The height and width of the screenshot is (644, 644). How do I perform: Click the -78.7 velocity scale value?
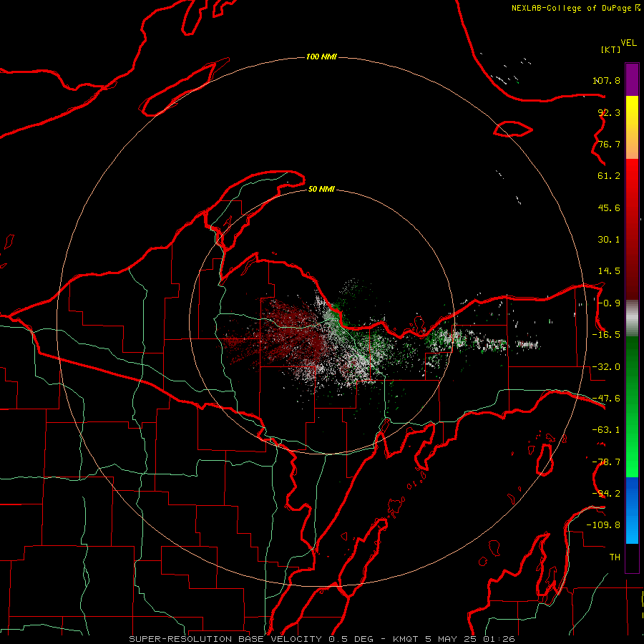click(606, 462)
